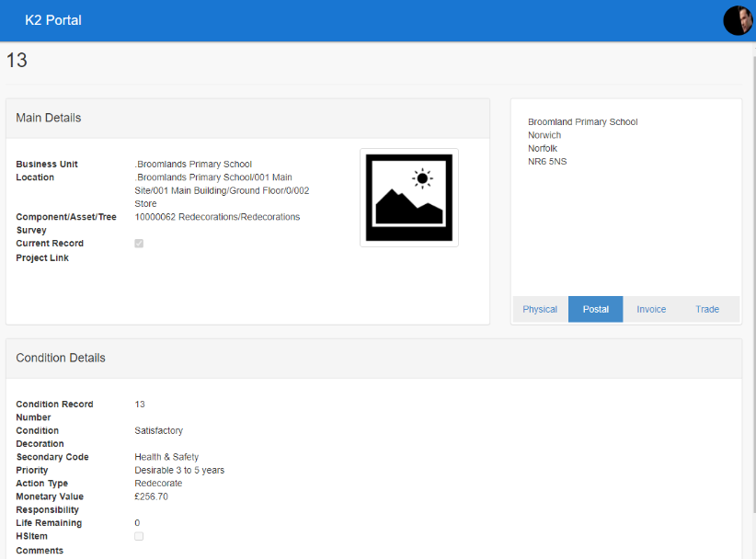Viewport: 756px width, 559px height.
Task: Click the K2 Portal header title
Action: [x=53, y=20]
